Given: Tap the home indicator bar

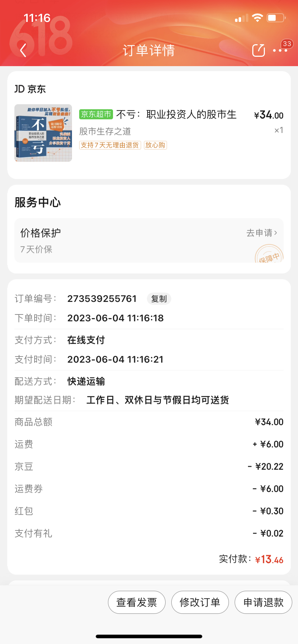Looking at the screenshot, I should pyautogui.click(x=149, y=636).
